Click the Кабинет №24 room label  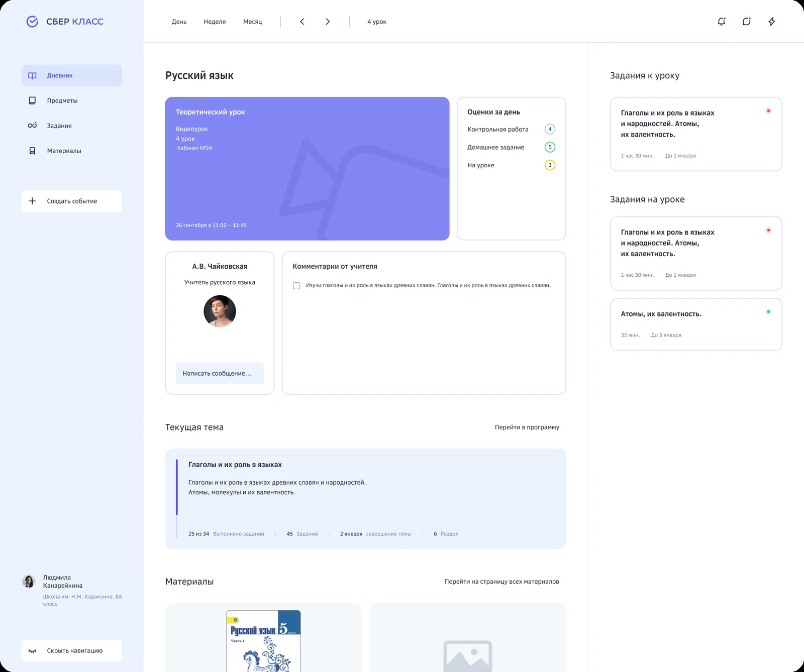point(194,148)
